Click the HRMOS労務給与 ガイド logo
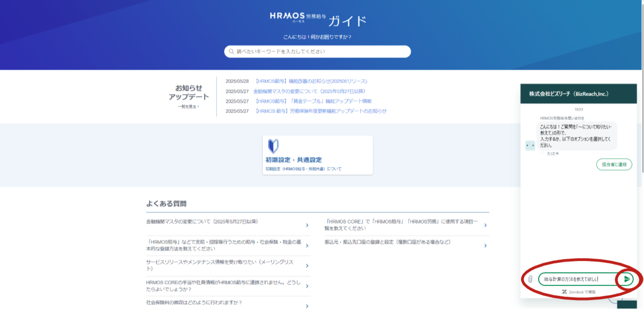Screen dimensions: 644x310 [x=318, y=20]
